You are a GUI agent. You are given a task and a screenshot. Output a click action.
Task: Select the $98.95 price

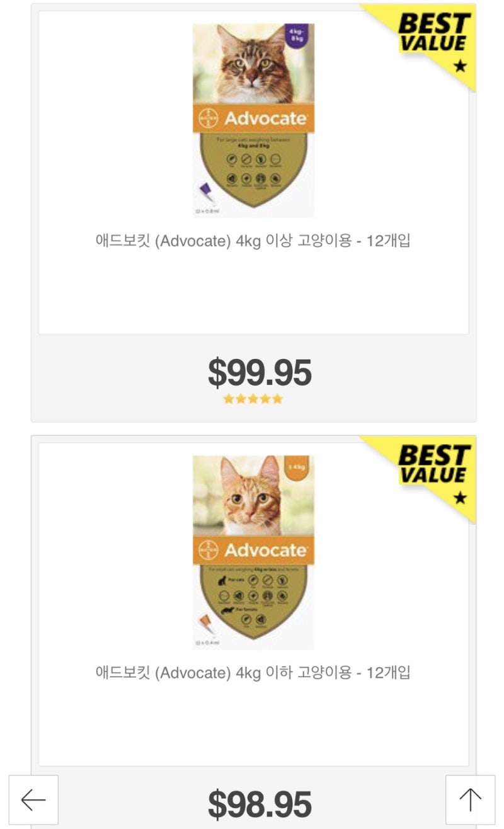[260, 804]
